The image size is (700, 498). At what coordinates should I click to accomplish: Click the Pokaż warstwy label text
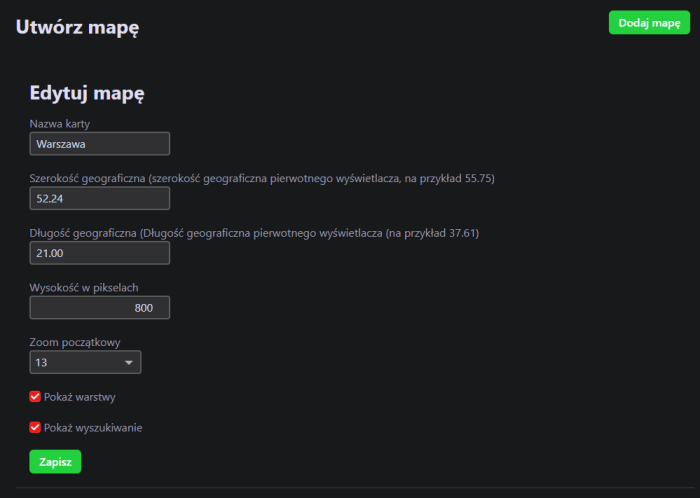tap(81, 396)
